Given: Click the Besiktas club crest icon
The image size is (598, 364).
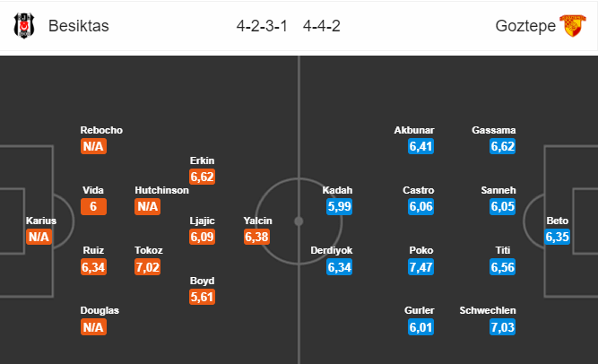Looking at the screenshot, I should (24, 26).
